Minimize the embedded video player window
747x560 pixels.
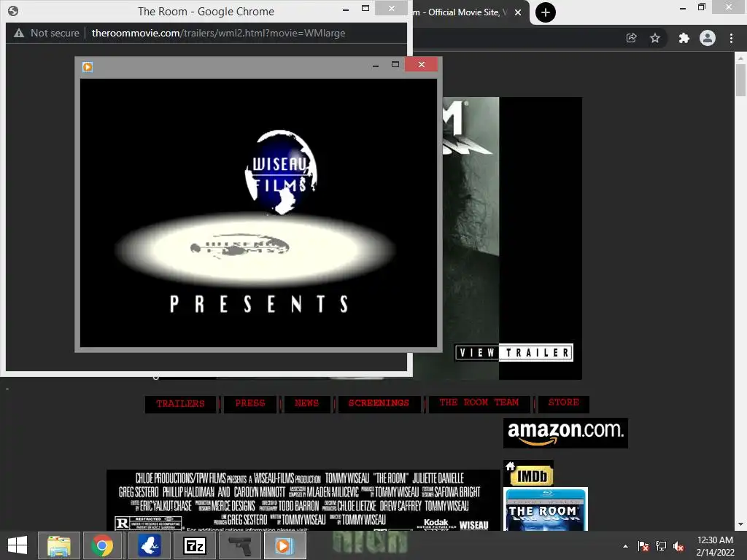tap(376, 65)
